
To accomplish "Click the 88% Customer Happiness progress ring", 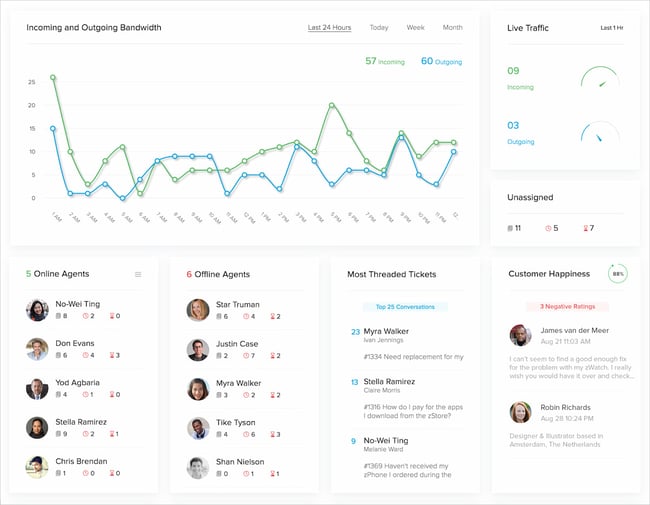I will pos(618,274).
